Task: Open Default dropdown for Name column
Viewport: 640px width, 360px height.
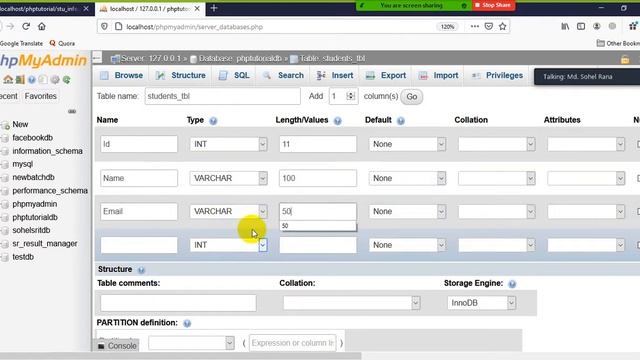Action: tap(407, 178)
